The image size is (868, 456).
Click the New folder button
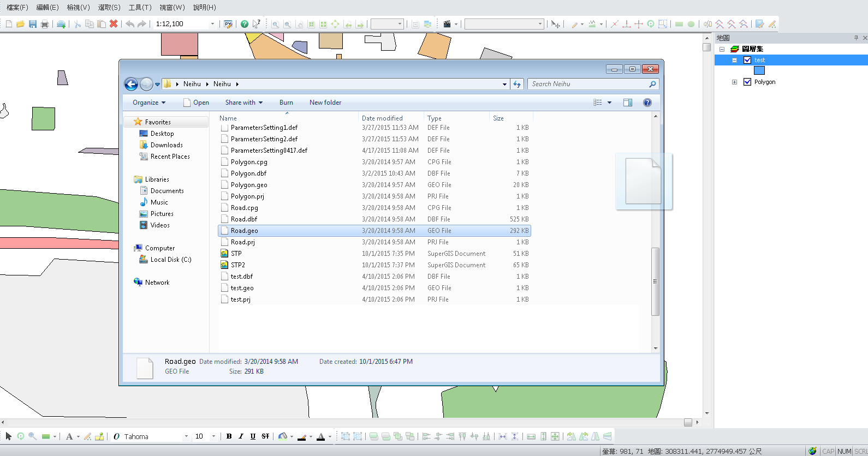pos(325,103)
